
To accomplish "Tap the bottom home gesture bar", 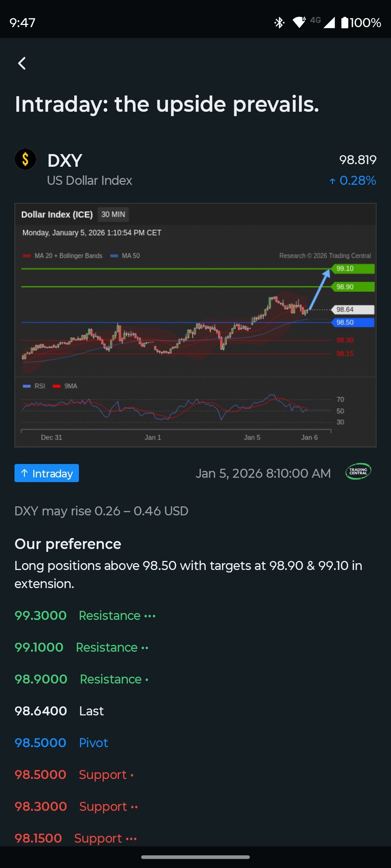I will point(195,857).
